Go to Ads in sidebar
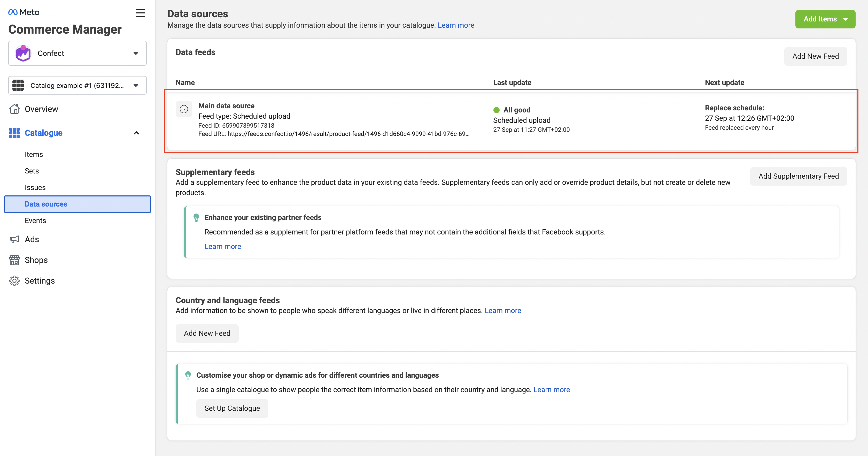 tap(32, 239)
